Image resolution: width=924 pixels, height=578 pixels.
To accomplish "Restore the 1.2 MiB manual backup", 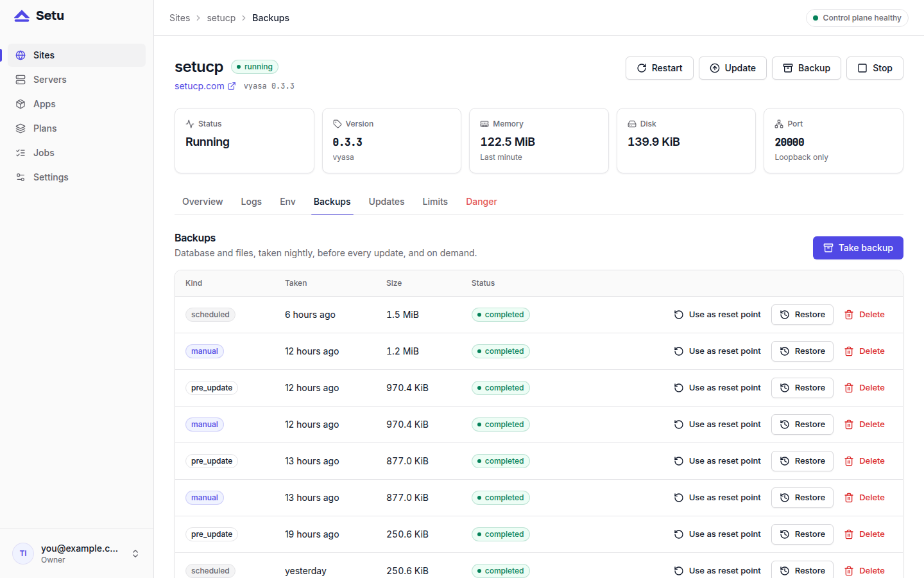I will (x=802, y=351).
